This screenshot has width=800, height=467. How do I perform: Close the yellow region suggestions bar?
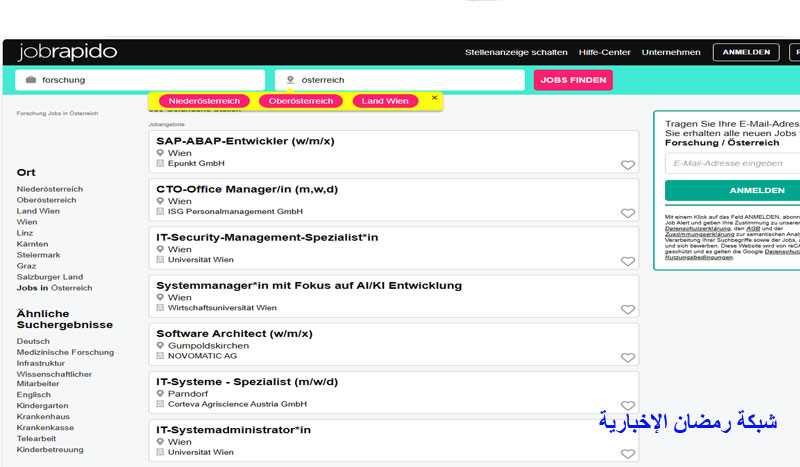tap(434, 98)
